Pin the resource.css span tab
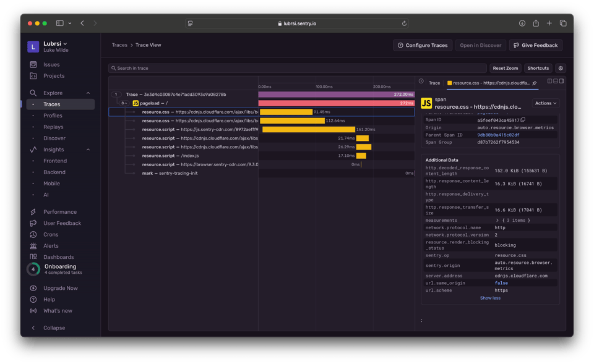594x364 pixels. click(535, 83)
